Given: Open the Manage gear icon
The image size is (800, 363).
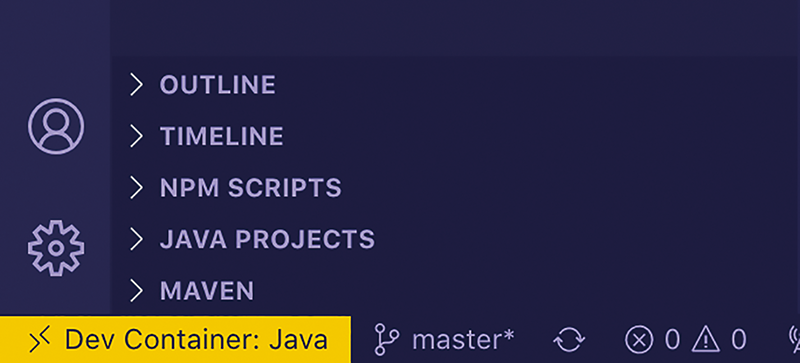Looking at the screenshot, I should click(x=56, y=248).
